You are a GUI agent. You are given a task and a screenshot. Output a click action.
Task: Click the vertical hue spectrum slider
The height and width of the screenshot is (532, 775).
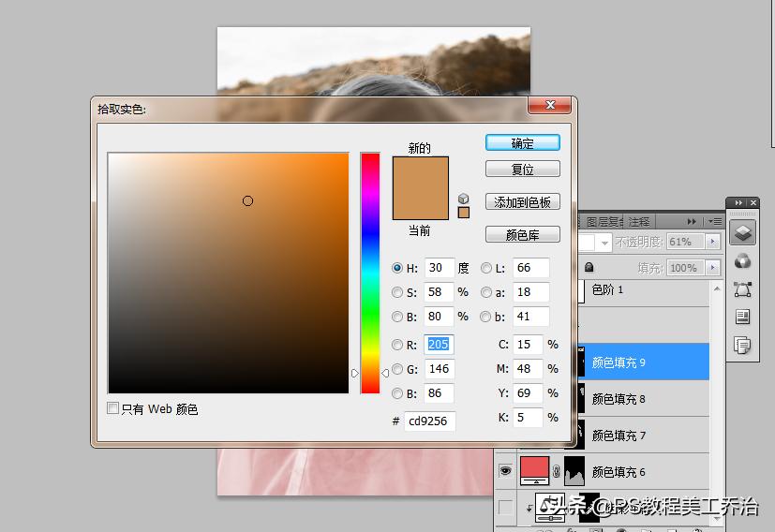(x=370, y=273)
